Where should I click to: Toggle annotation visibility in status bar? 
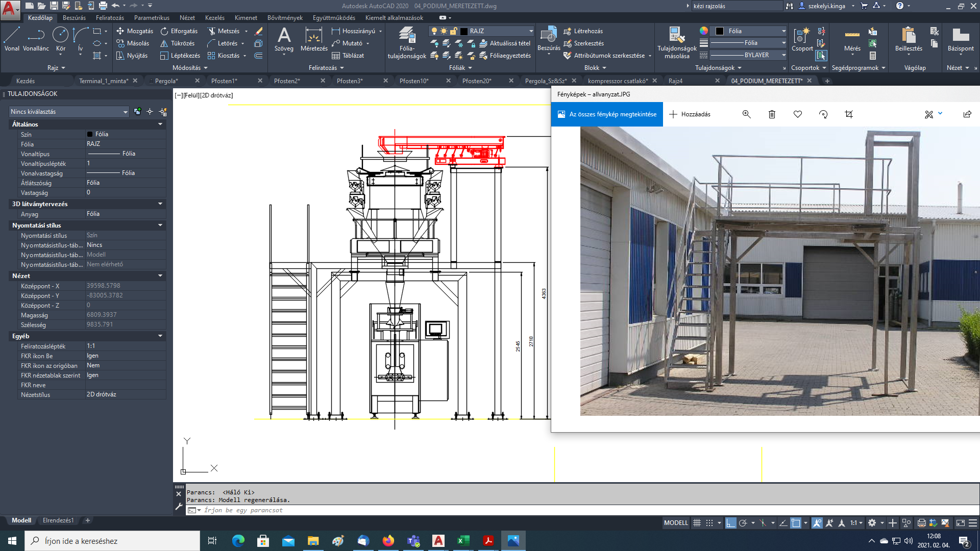(x=817, y=523)
